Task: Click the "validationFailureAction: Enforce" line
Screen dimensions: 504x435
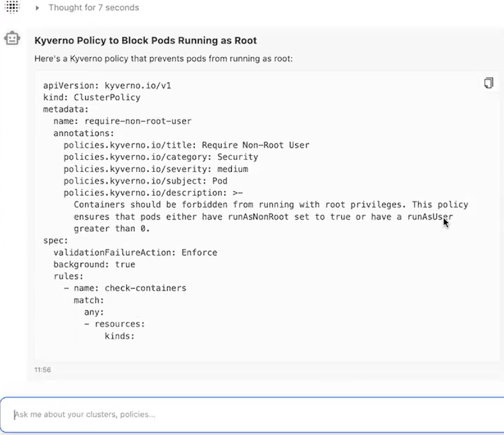Action: click(135, 252)
